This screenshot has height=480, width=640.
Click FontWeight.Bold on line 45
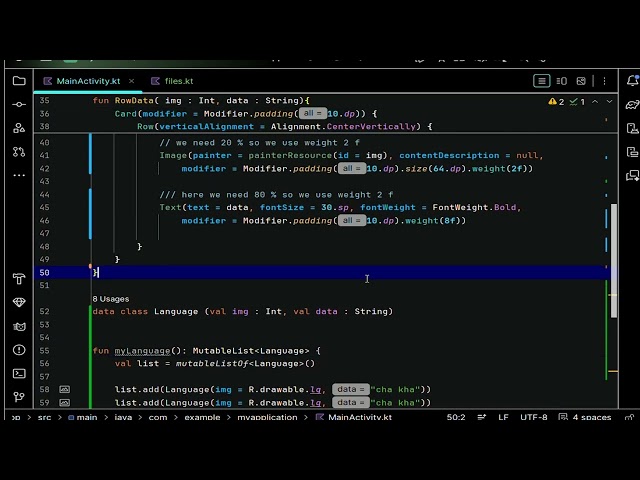pos(474,207)
